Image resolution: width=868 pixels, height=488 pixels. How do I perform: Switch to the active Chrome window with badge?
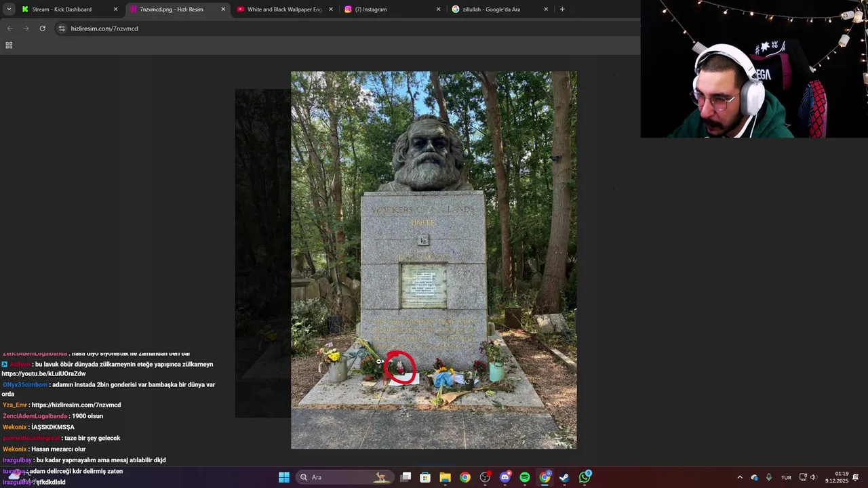coord(545,477)
